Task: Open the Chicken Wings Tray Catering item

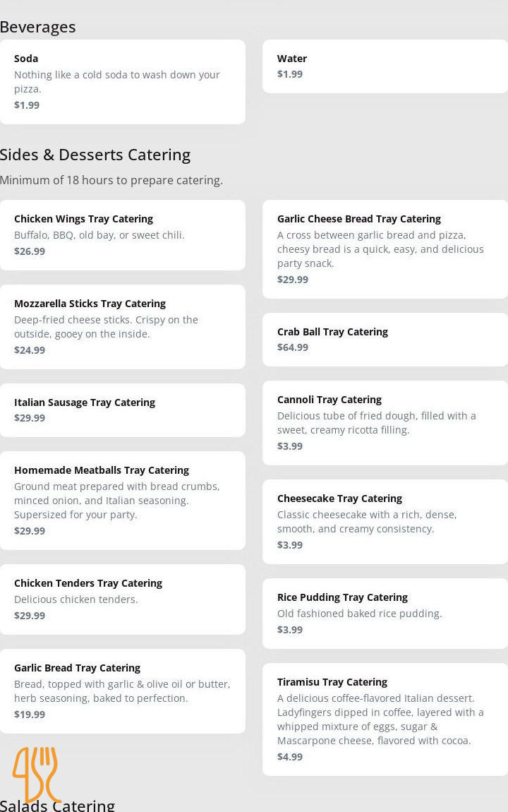Action: [123, 235]
